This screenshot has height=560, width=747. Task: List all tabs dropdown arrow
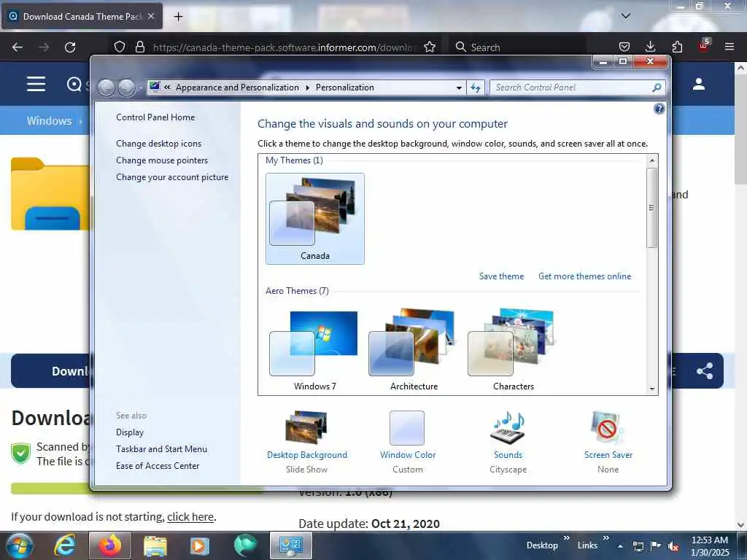626,16
